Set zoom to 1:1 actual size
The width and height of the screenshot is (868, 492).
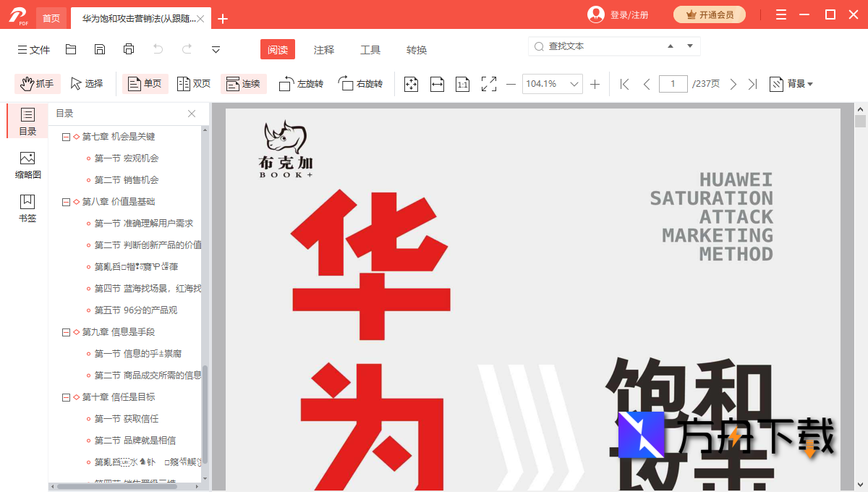click(462, 83)
